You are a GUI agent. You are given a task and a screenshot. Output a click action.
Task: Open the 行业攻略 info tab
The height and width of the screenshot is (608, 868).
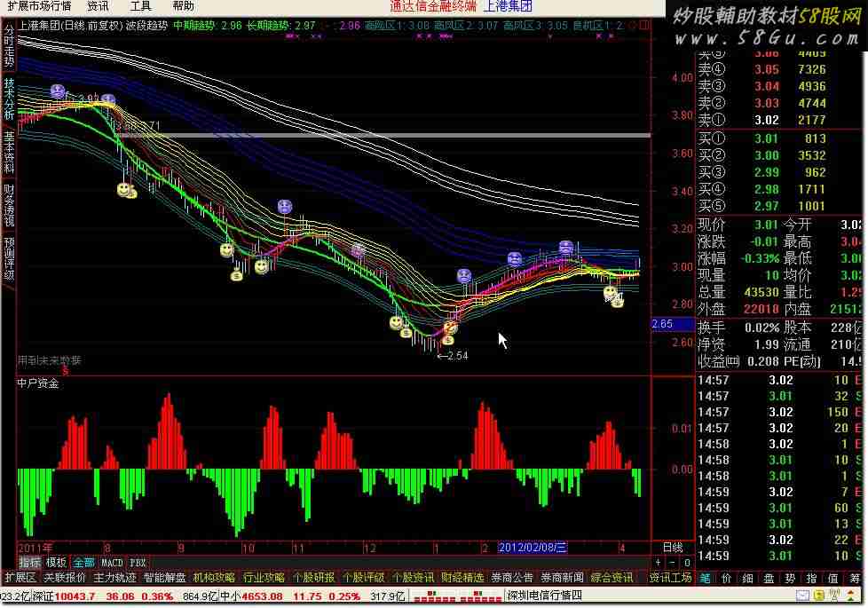click(x=264, y=578)
